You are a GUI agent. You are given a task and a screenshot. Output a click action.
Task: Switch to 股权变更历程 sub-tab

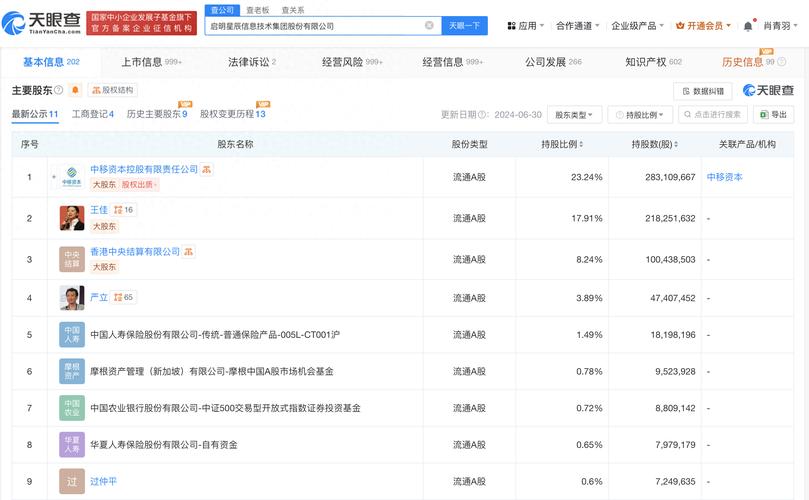(232, 114)
